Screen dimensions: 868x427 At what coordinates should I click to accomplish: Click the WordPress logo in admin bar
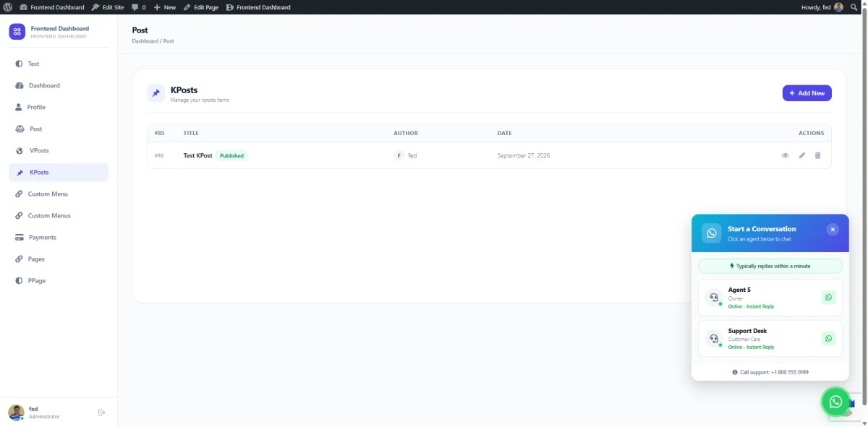pos(7,7)
